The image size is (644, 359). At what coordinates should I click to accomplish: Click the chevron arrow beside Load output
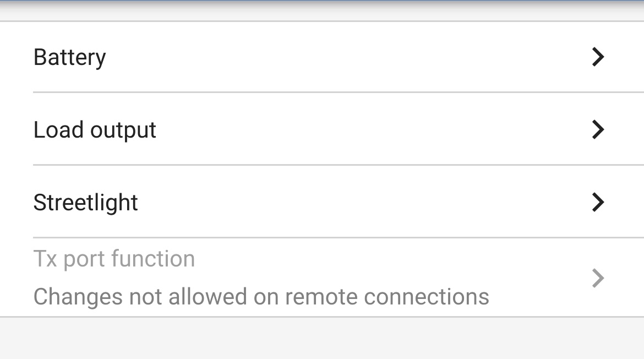[598, 129]
